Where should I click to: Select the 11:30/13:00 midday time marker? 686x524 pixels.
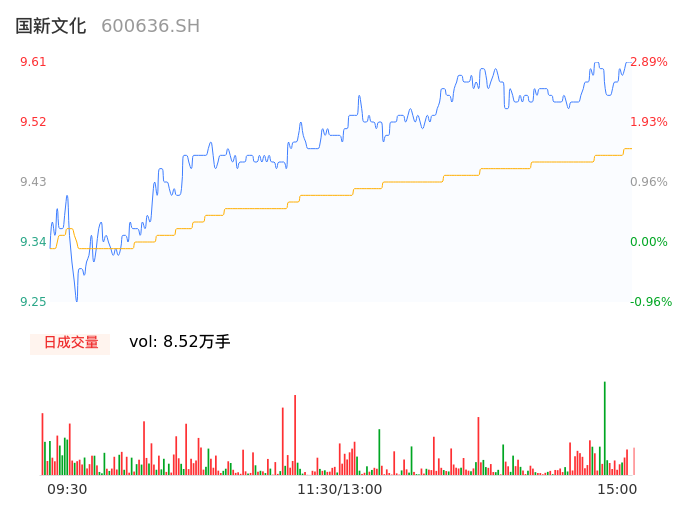click(340, 489)
